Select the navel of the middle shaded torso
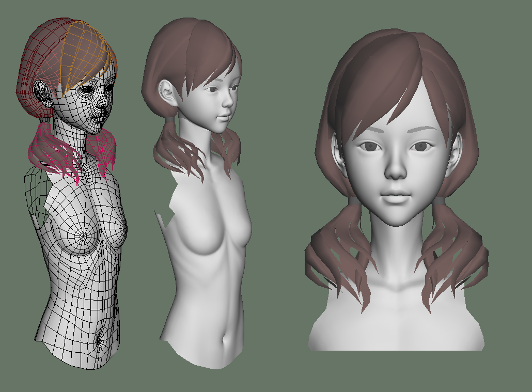The width and height of the screenshot is (532, 392). pyautogui.click(x=224, y=341)
